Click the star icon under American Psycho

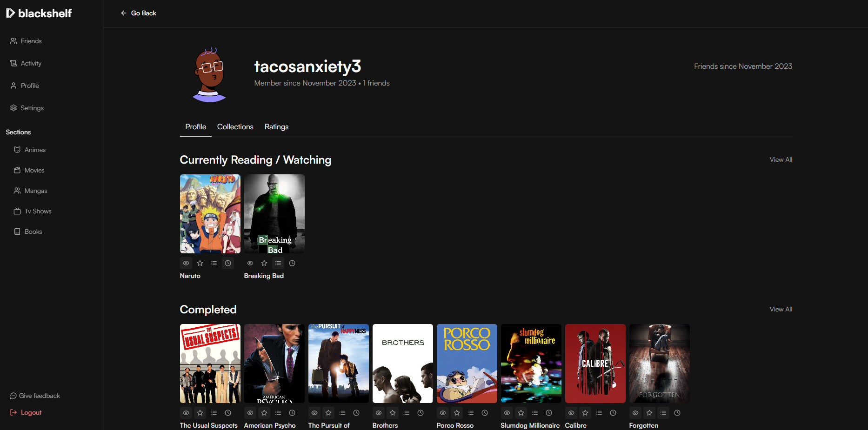tap(264, 413)
